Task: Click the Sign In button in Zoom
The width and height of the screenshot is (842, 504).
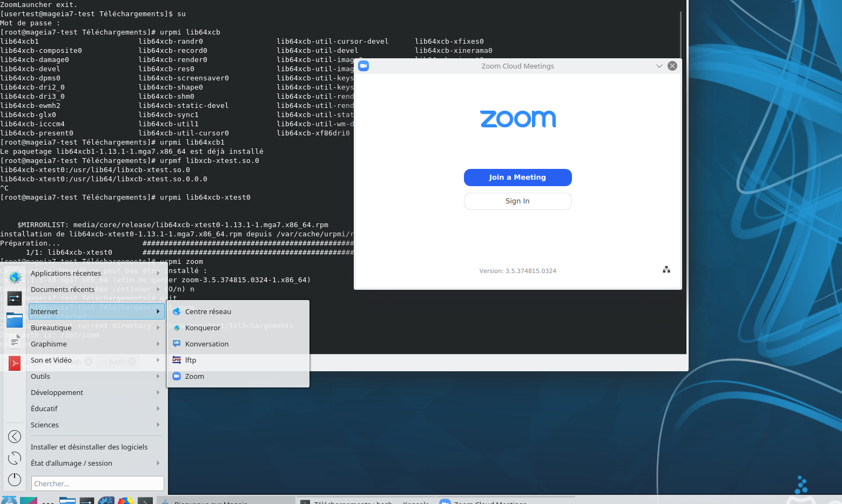Action: point(517,201)
